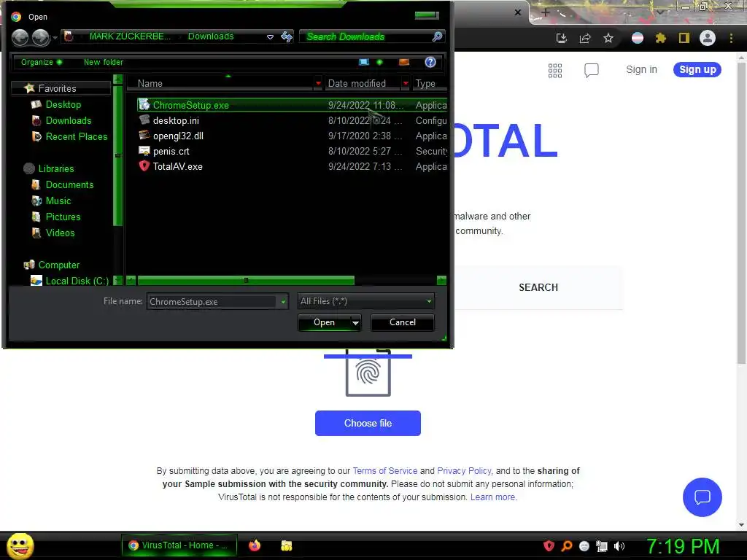The width and height of the screenshot is (747, 560).
Task: Open Desktop in Favorites
Action: pos(63,104)
